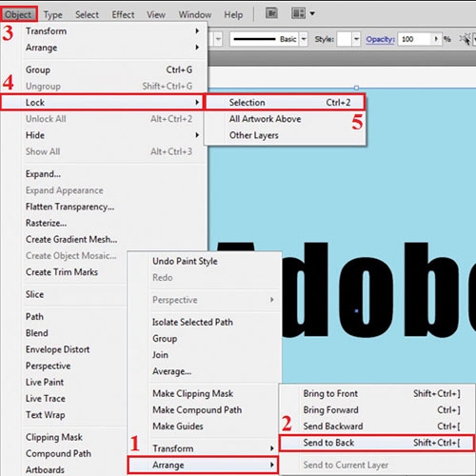Open the Select menu
Image resolution: width=476 pixels, height=476 pixels.
point(87,14)
